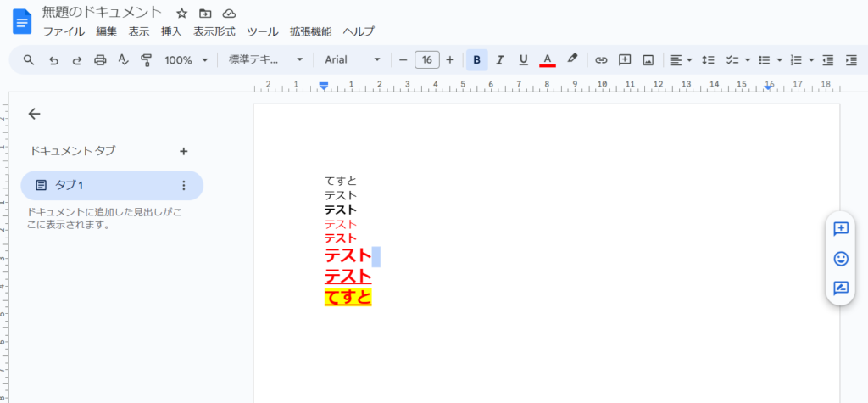Click the insert link icon

click(601, 60)
